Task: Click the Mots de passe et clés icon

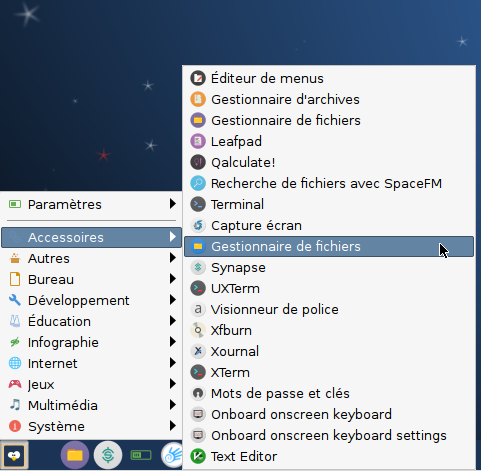Action: (198, 393)
